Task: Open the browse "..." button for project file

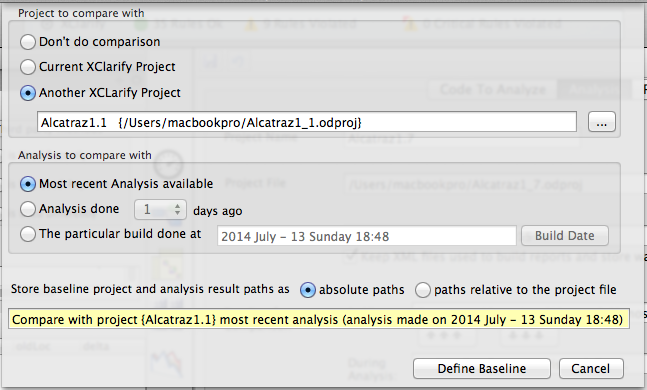Action: click(x=601, y=122)
